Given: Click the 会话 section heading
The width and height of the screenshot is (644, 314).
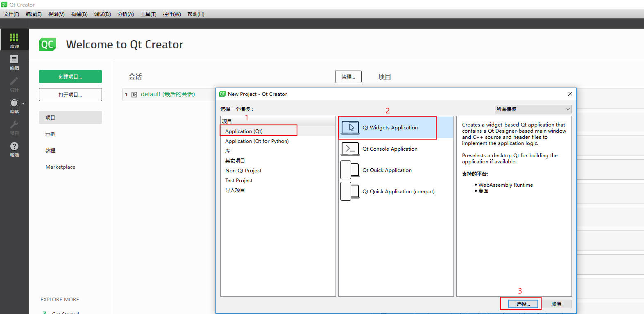Looking at the screenshot, I should [x=135, y=77].
